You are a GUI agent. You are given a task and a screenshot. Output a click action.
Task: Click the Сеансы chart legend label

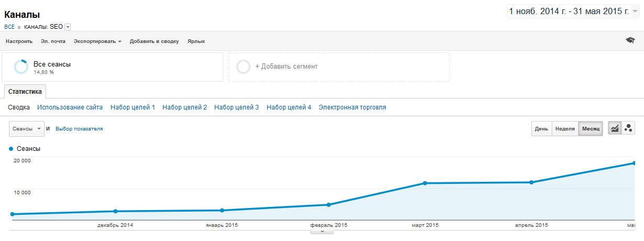coord(28,149)
